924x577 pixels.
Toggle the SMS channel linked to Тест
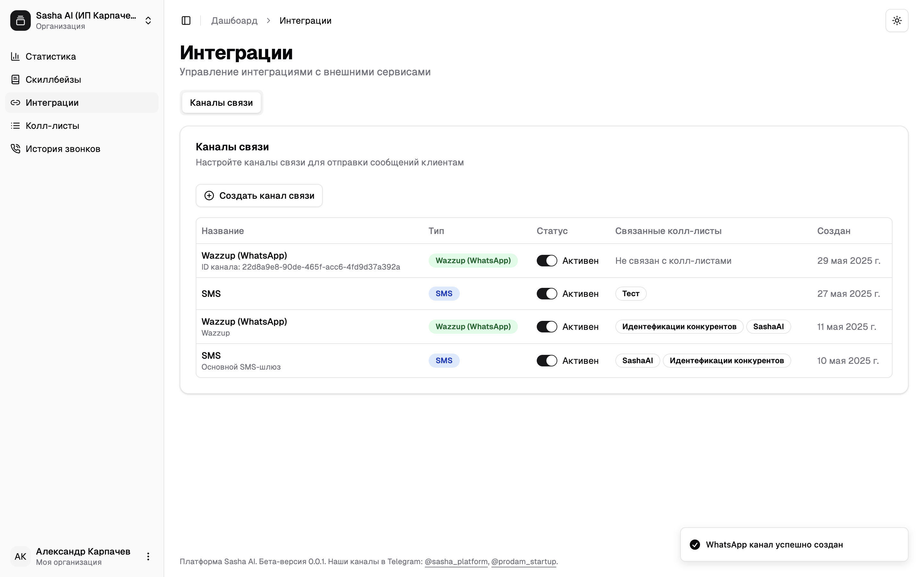tap(546, 293)
